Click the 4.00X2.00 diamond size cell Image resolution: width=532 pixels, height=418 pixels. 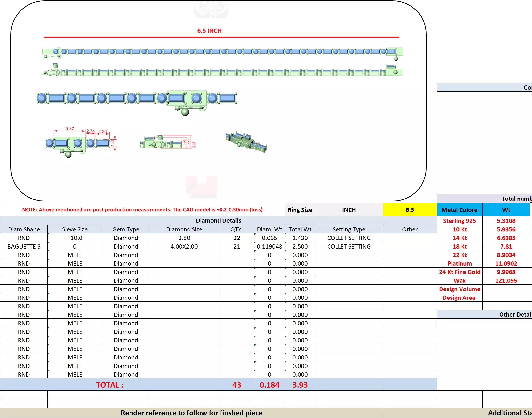point(184,247)
